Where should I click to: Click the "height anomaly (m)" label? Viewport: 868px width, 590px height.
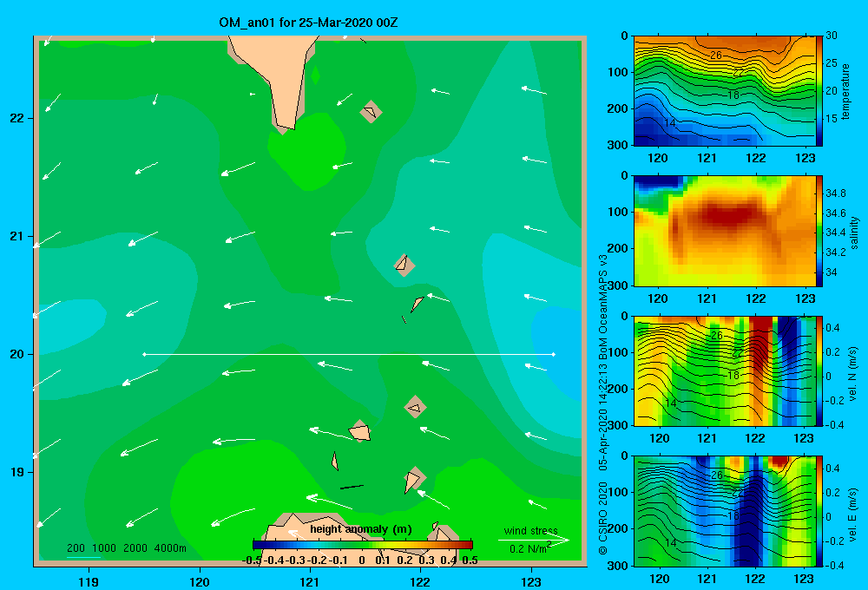coord(361,529)
